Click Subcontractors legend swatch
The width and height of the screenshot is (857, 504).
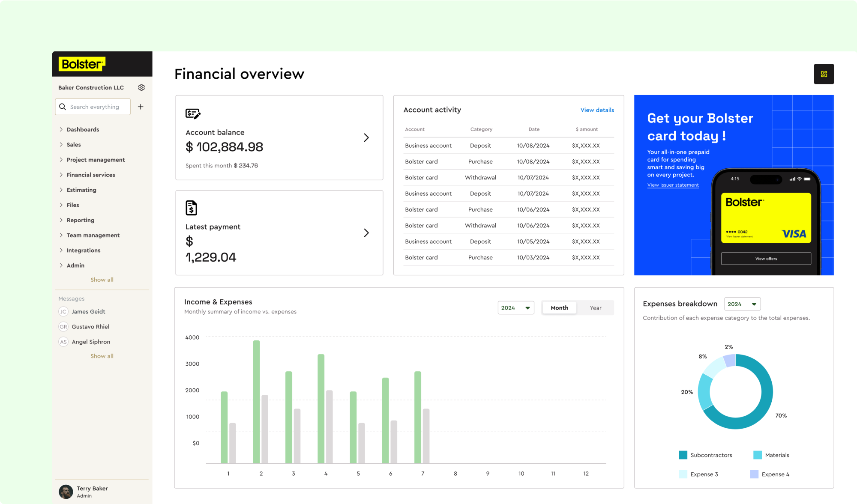click(x=683, y=455)
